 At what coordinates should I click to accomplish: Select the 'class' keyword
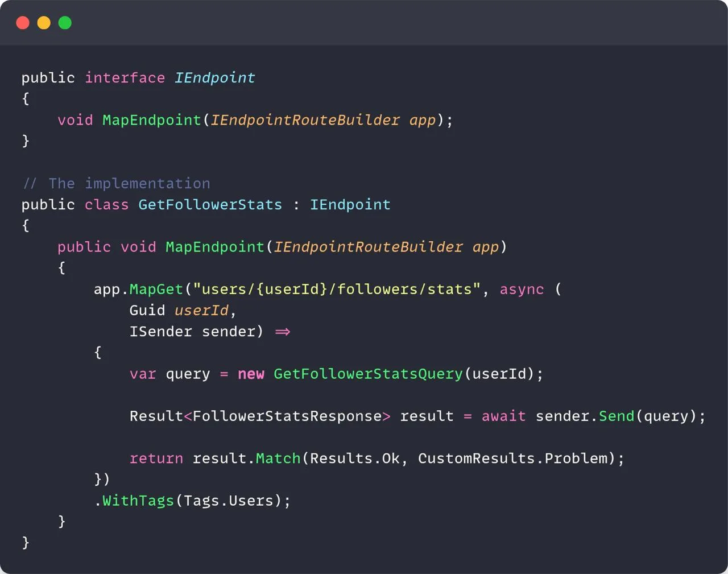click(x=107, y=205)
